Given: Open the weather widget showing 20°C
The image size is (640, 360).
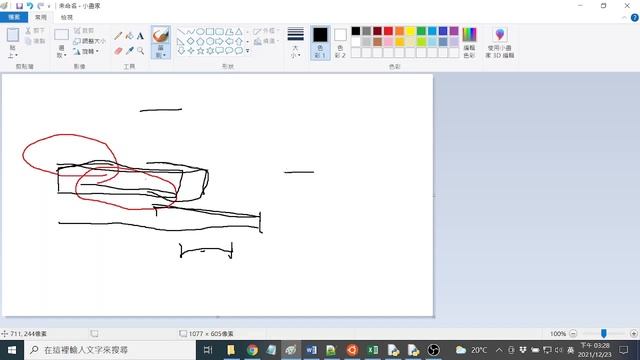Looking at the screenshot, I should (472, 350).
